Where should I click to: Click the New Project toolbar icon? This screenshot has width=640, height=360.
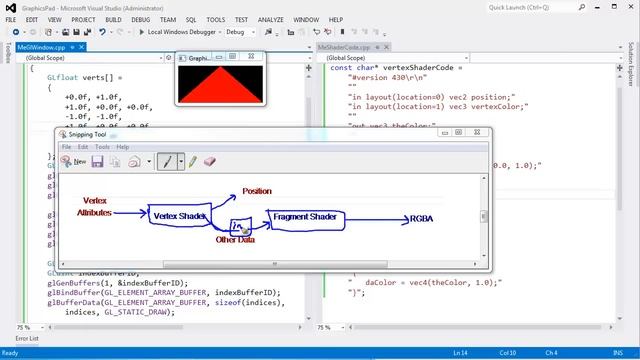point(48,32)
